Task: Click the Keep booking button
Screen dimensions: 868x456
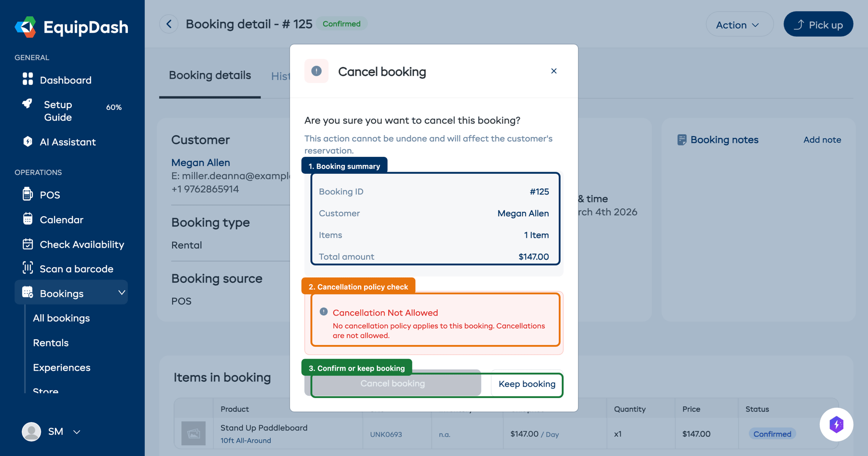Action: coord(527,384)
